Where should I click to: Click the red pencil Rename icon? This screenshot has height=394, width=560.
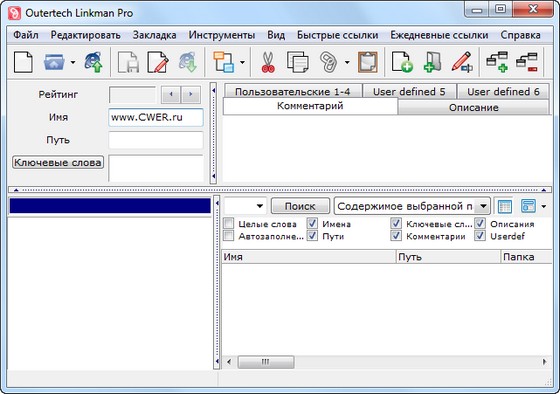pos(462,62)
